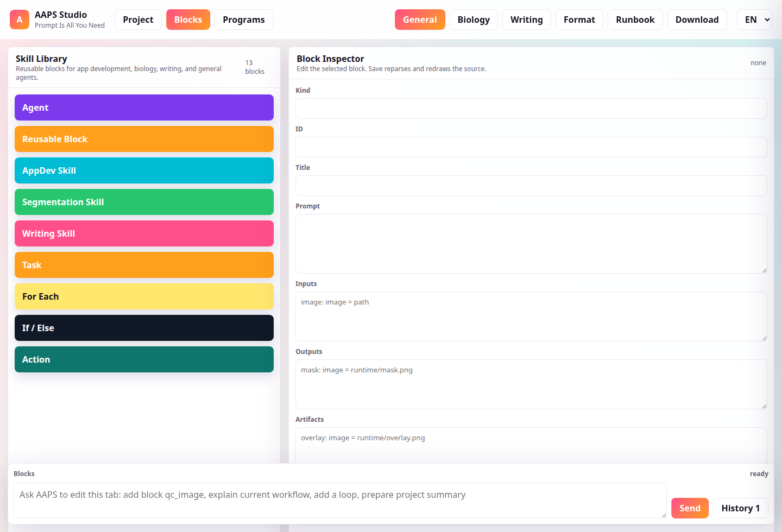Click into the Title field

pyautogui.click(x=531, y=186)
